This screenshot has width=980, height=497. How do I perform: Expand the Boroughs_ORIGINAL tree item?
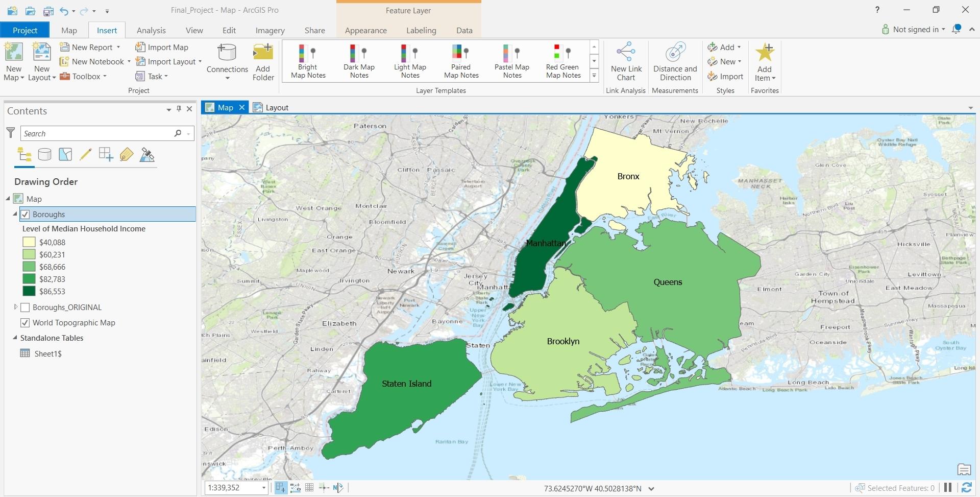point(15,307)
